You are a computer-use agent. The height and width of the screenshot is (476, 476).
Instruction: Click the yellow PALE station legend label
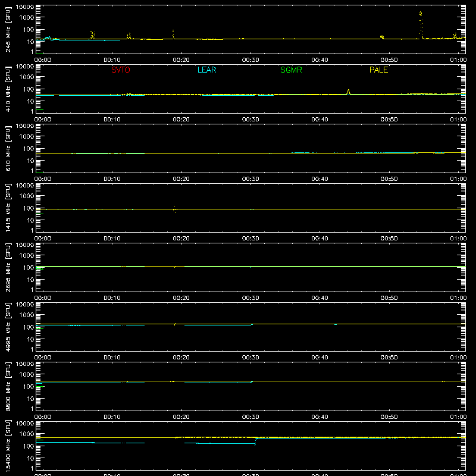(x=378, y=70)
